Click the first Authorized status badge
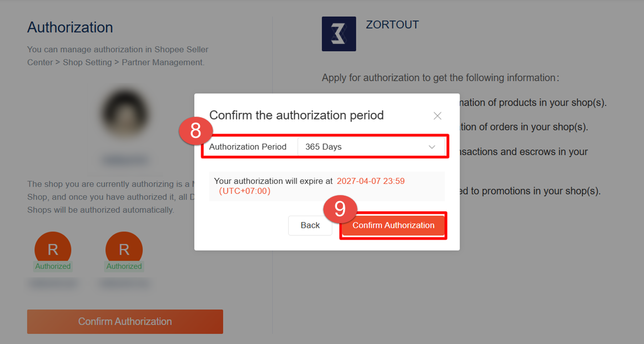This screenshot has height=344, width=644. point(53,266)
